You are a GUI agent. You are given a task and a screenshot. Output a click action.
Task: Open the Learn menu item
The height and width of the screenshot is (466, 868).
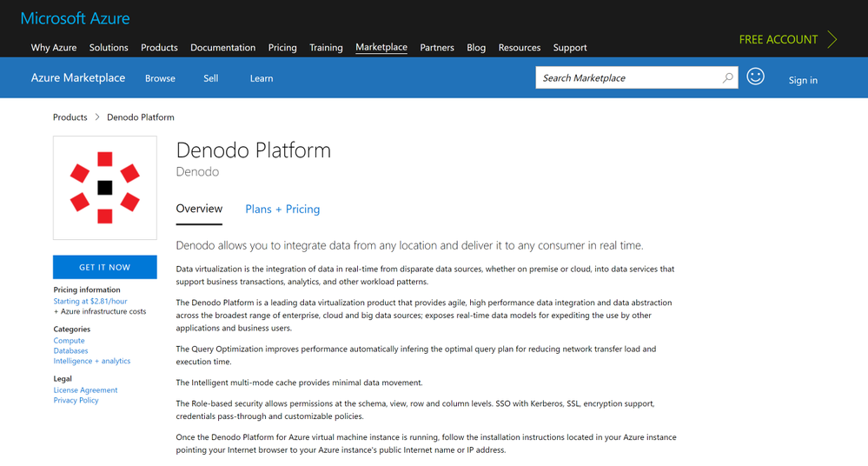[262, 78]
